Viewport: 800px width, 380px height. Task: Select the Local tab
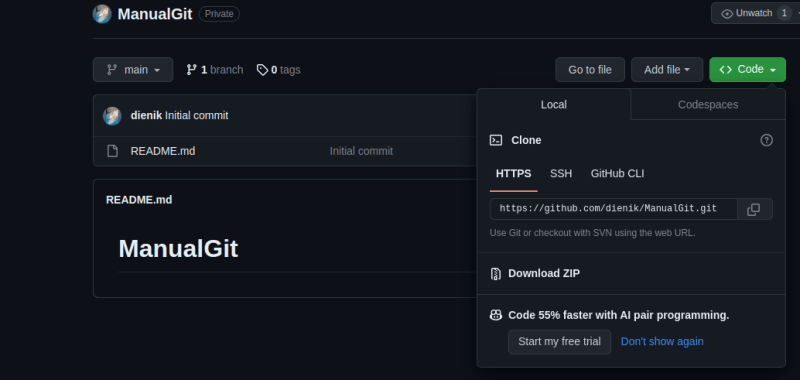pyautogui.click(x=554, y=105)
